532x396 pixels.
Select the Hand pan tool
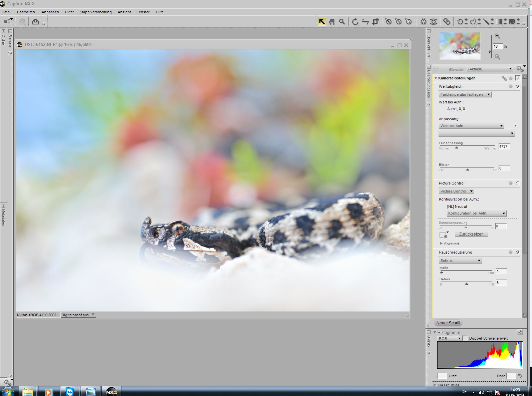click(x=332, y=22)
